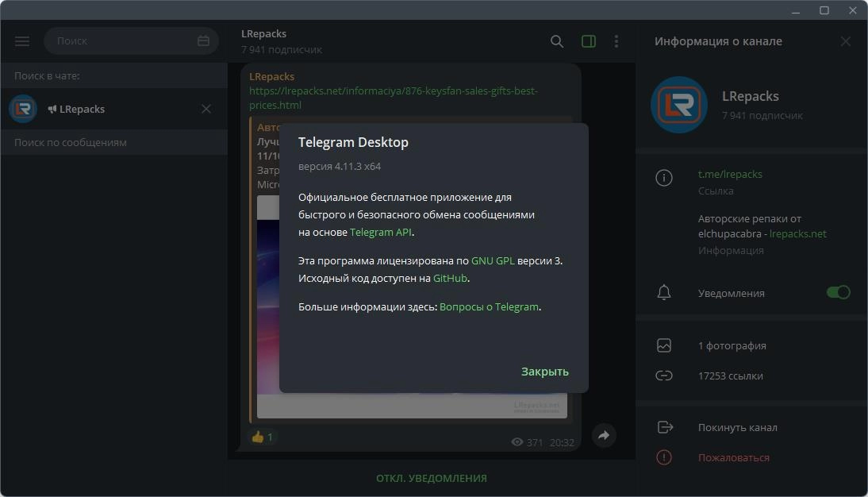
Task: Click the forward share arrow on message
Action: tap(604, 436)
